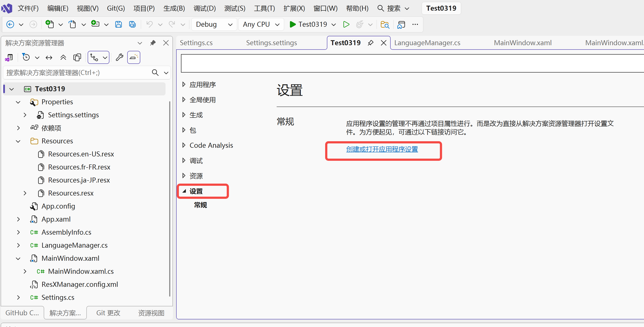
Task: Click the Navigate Backward arrow icon
Action: tap(10, 24)
